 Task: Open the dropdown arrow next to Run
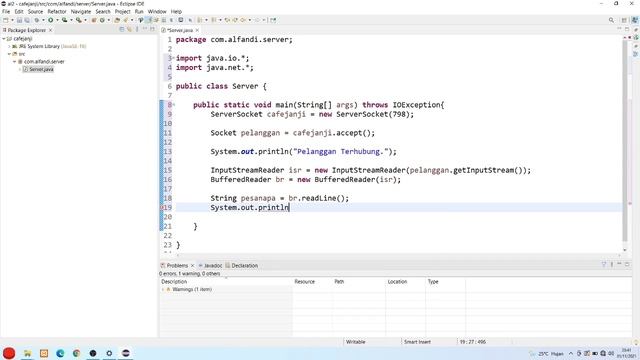(x=57, y=20)
